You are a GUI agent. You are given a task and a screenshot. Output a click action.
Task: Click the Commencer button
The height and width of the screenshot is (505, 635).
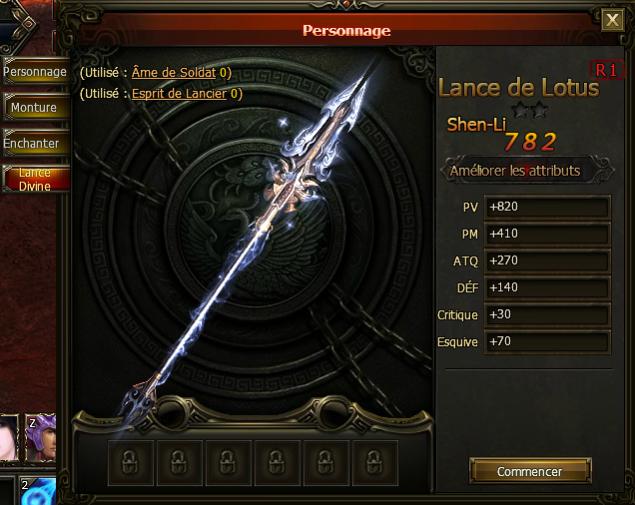click(x=530, y=471)
